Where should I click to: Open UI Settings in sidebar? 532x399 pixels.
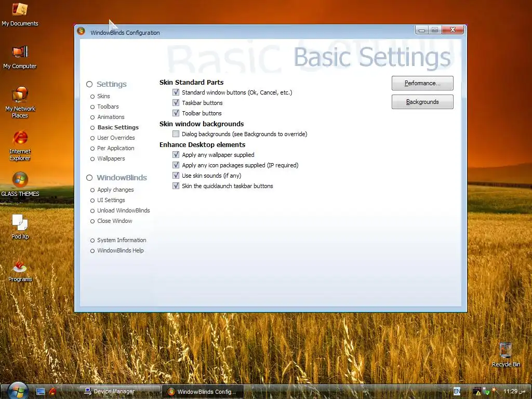pyautogui.click(x=108, y=200)
